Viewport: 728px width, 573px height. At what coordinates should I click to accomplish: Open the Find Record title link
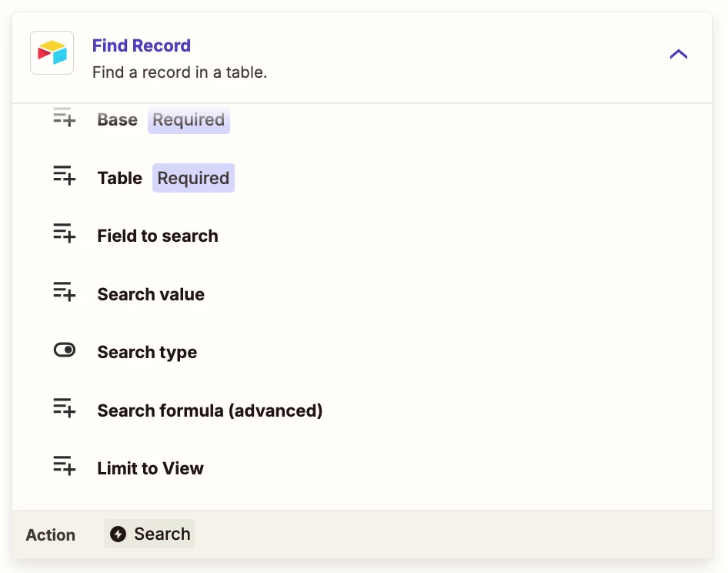141,45
